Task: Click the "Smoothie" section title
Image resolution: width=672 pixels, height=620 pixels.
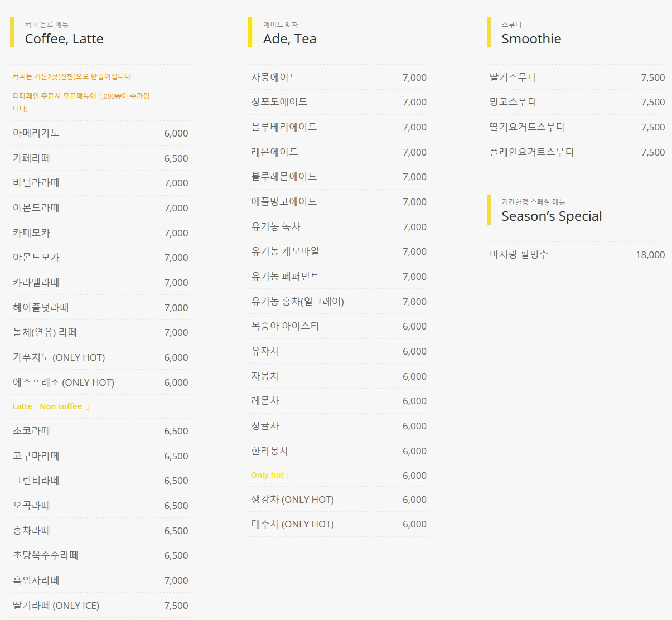Action: 531,39
